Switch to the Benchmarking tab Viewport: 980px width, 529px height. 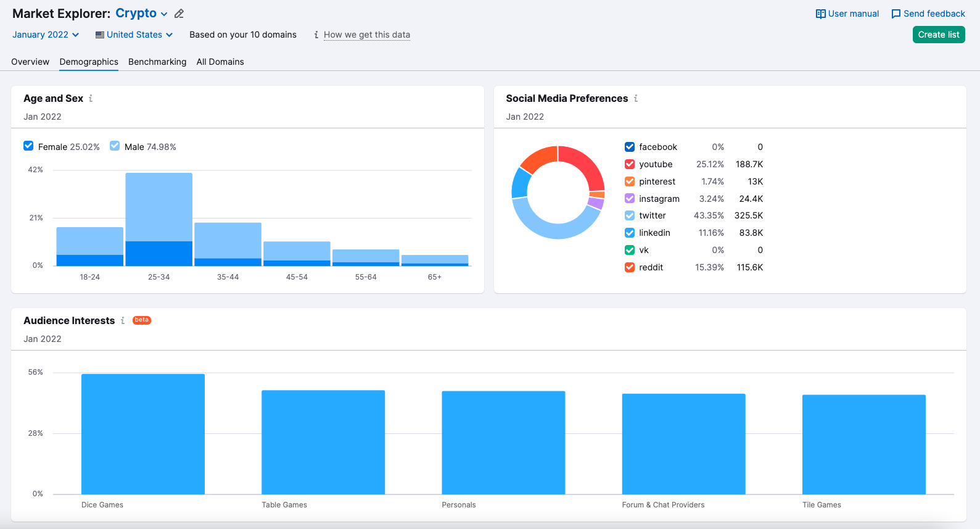click(x=157, y=62)
